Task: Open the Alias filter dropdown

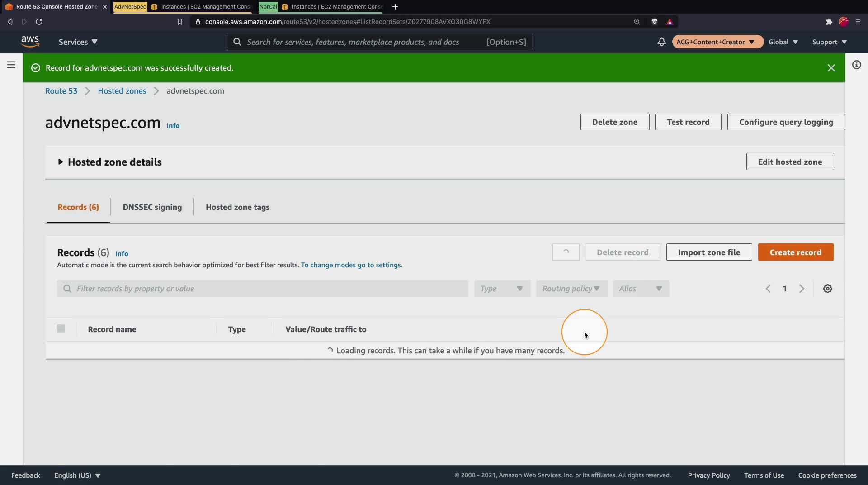Action: 641,289
